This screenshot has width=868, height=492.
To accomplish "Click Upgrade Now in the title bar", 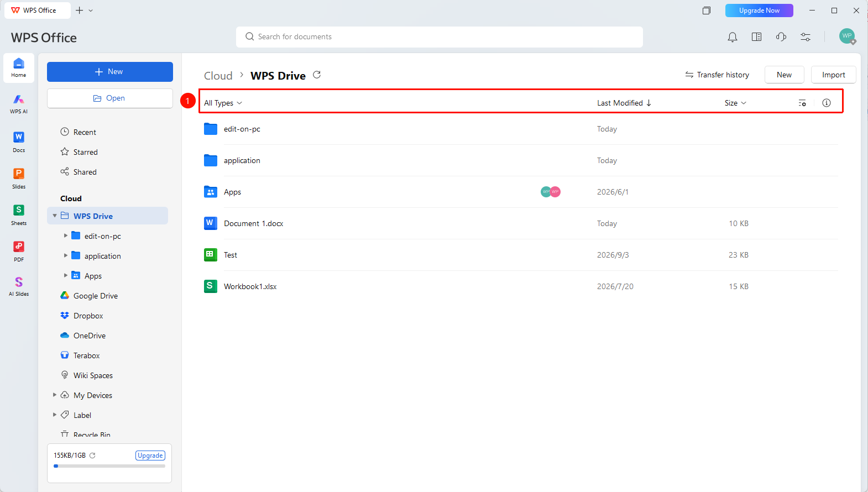I will pyautogui.click(x=759, y=11).
